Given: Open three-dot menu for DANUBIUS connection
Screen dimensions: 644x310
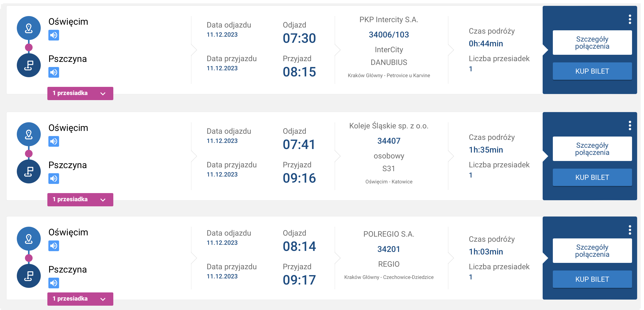Looking at the screenshot, I should pyautogui.click(x=630, y=19).
